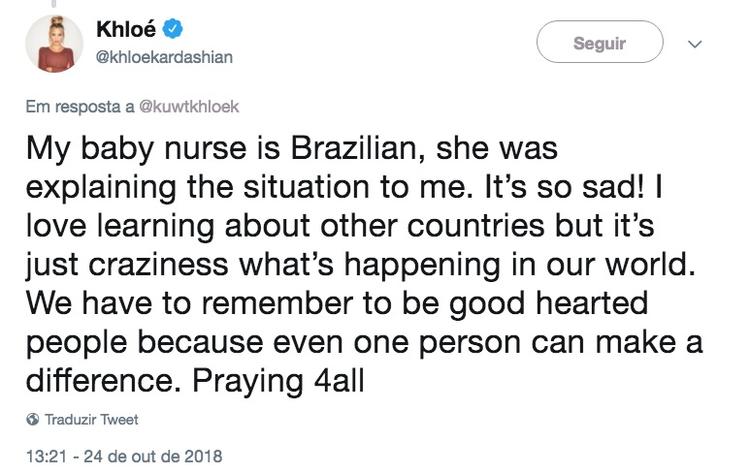Open the Khloé display name link
750x473 pixels.
pos(127,30)
